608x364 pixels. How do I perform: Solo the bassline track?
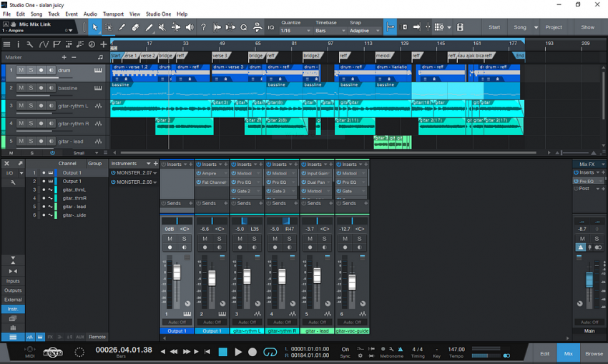(x=31, y=88)
